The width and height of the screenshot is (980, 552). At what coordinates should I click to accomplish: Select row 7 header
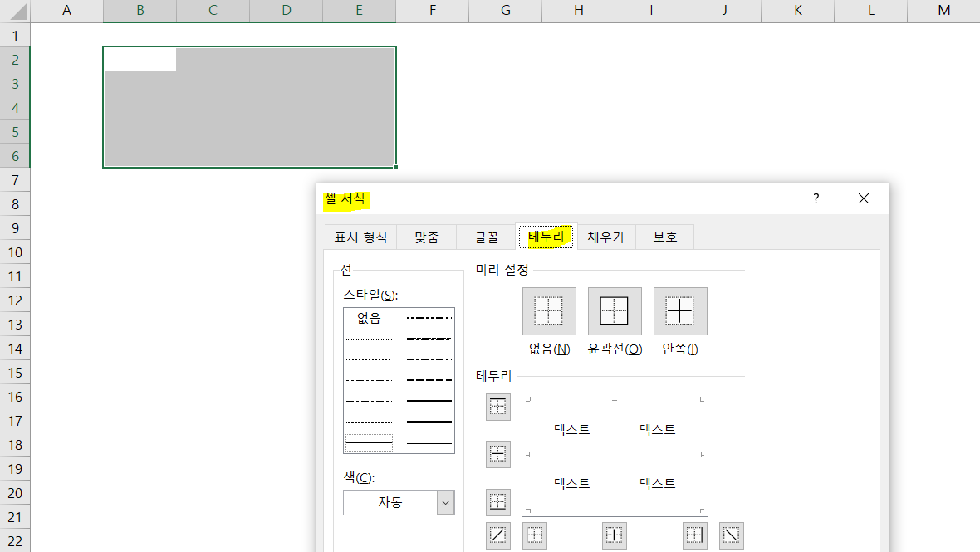click(15, 180)
